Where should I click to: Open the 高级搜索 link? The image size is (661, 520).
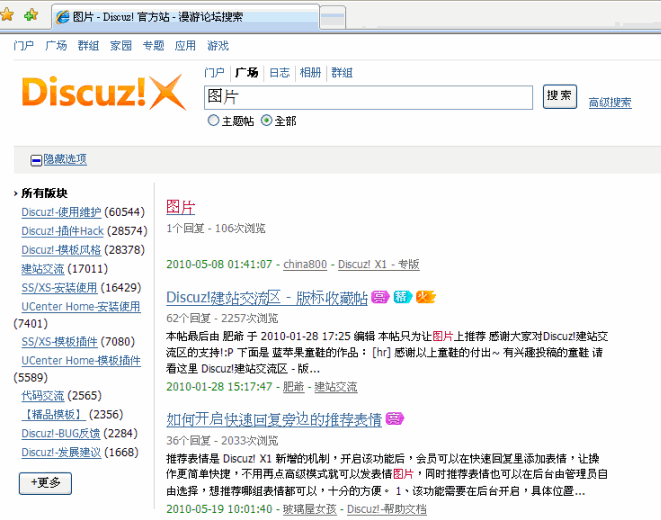pyautogui.click(x=610, y=102)
